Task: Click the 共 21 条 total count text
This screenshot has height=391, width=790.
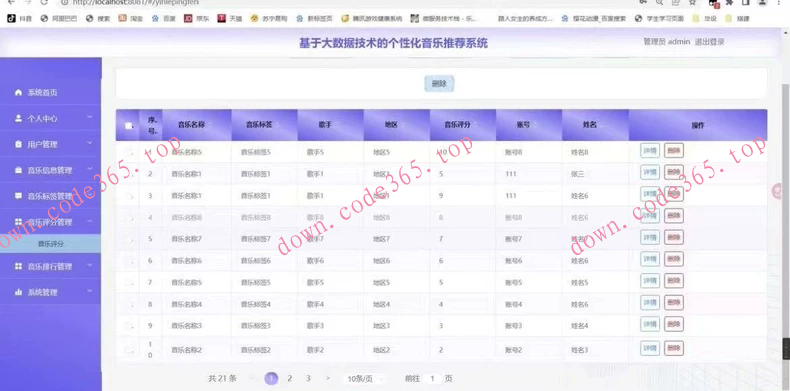Action: click(222, 378)
